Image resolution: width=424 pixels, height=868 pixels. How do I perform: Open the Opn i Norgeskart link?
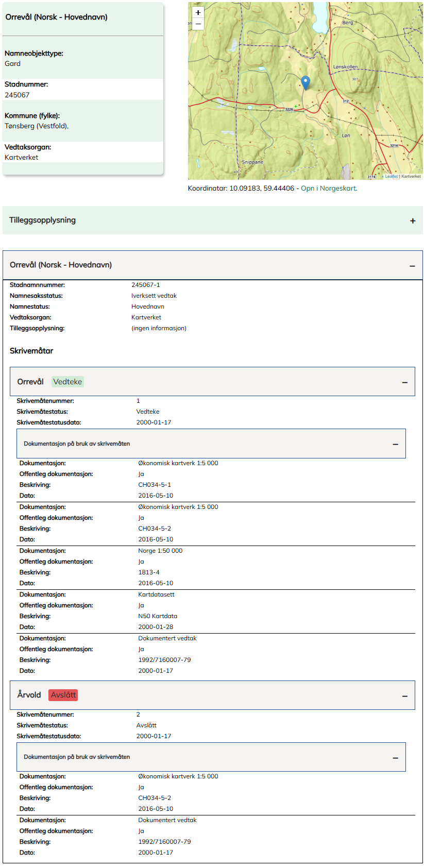[x=328, y=189]
